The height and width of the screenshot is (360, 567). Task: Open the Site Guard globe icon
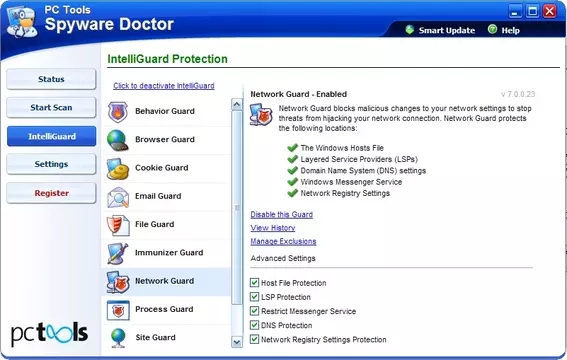pyautogui.click(x=118, y=338)
